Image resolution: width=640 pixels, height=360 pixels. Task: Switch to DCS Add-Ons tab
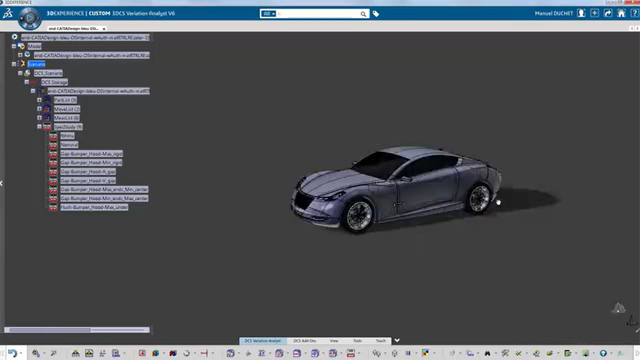click(x=305, y=341)
